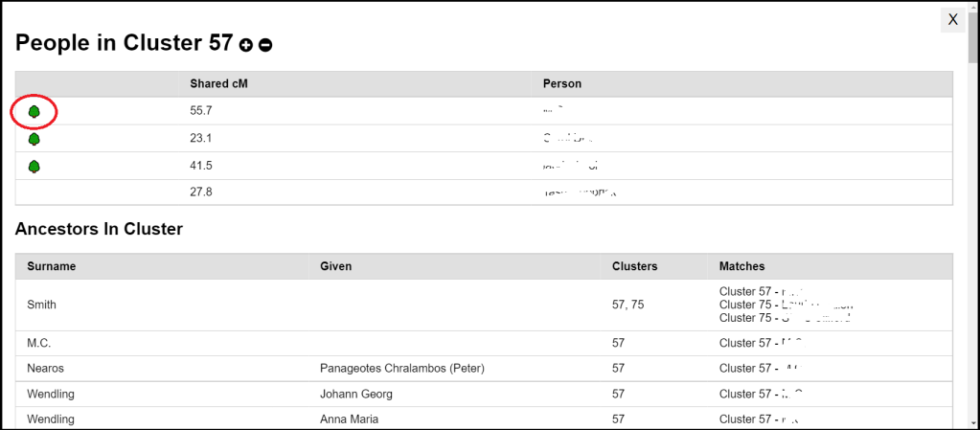Click the tree icon for the 55.7 cM match
The image size is (980, 430).
[x=34, y=112]
